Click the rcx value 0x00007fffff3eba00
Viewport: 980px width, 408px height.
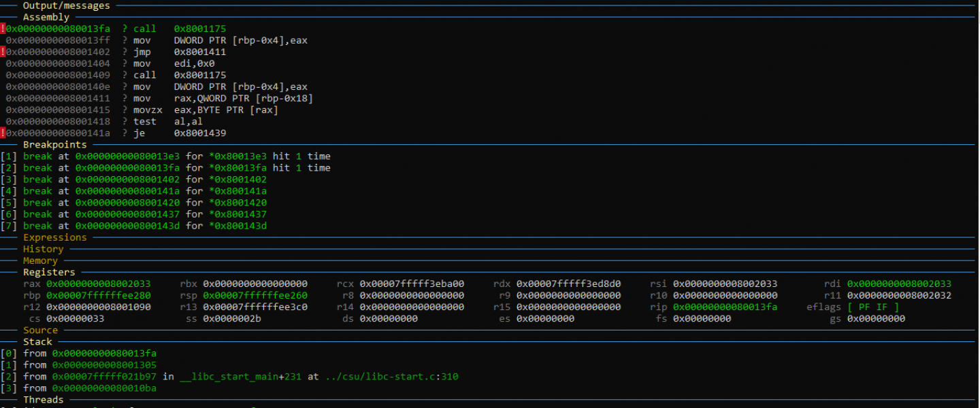tap(412, 284)
